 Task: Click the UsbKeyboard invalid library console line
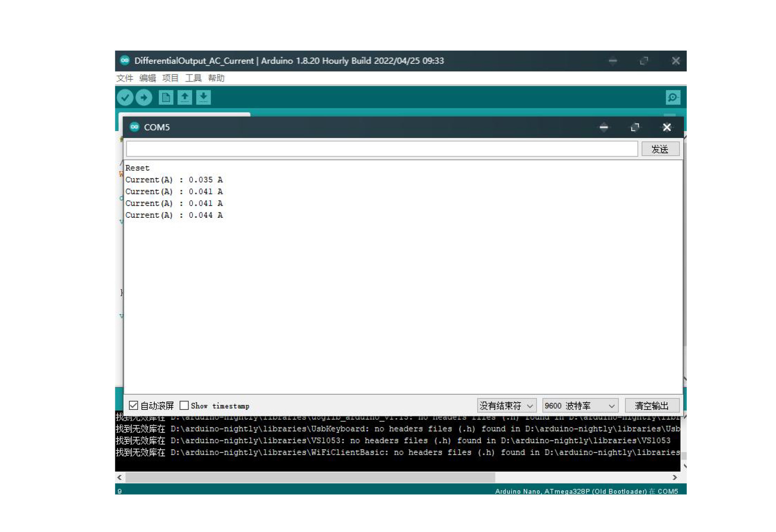coord(398,429)
